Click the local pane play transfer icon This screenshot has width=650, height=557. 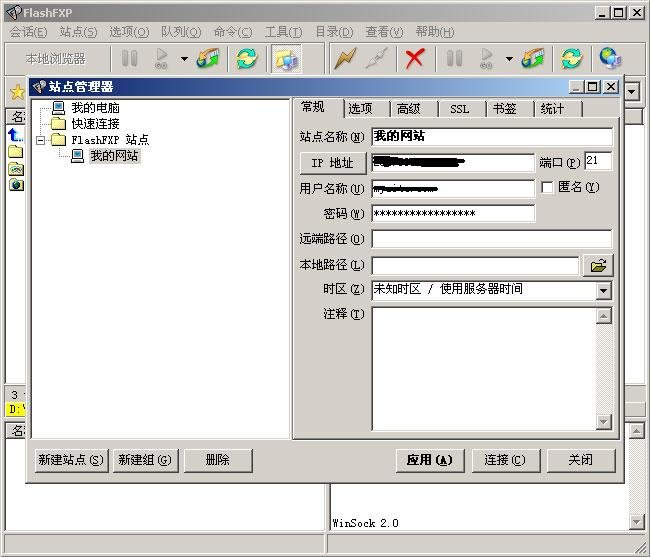point(161,59)
